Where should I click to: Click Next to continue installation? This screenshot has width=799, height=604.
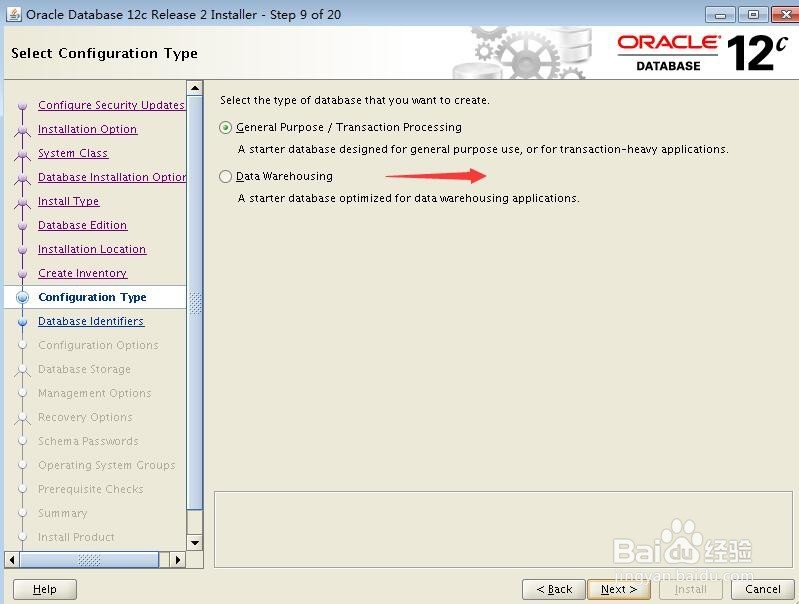tap(619, 589)
